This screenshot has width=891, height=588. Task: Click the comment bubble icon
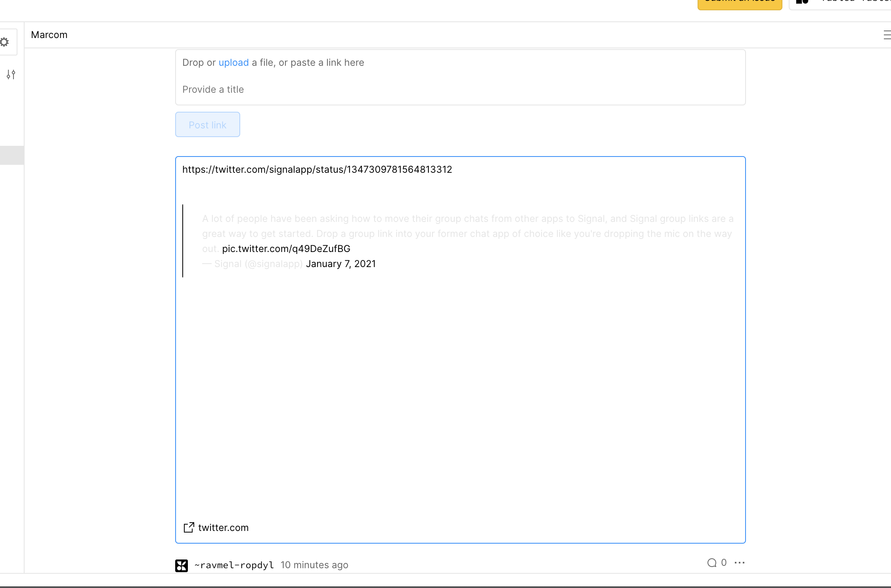tap(712, 563)
